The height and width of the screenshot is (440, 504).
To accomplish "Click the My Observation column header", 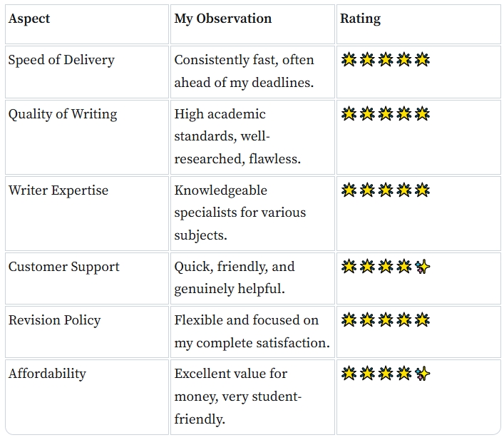I will pos(222,19).
